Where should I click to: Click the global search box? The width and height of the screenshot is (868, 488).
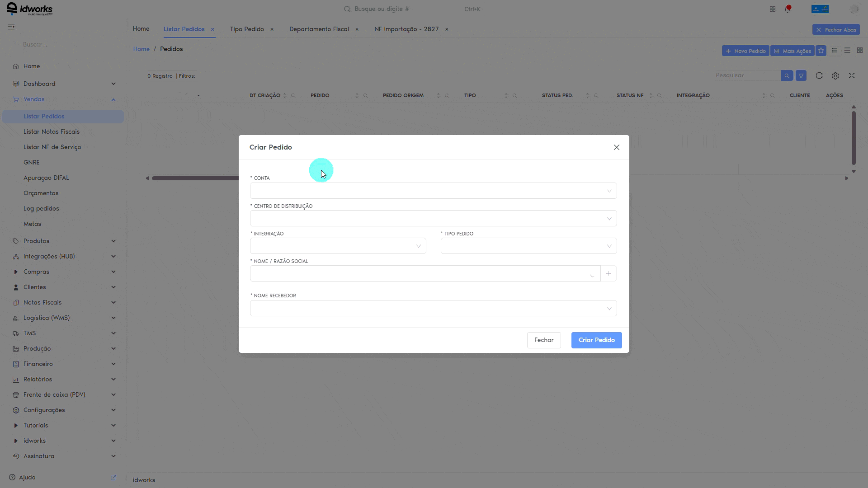click(412, 9)
